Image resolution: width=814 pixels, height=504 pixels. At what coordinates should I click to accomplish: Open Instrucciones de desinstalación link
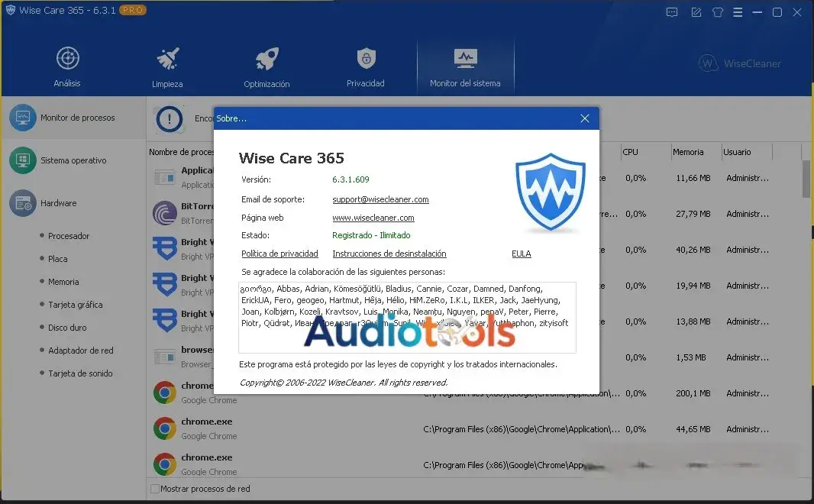[389, 254]
